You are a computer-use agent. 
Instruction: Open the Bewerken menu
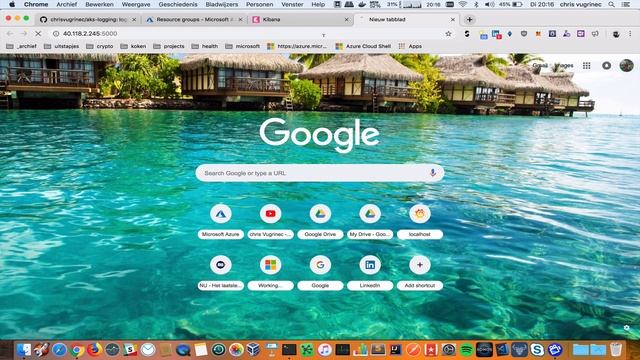click(99, 4)
